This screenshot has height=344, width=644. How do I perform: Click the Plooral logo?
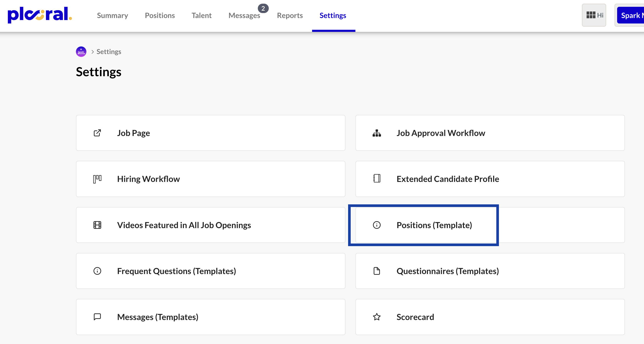(x=39, y=15)
